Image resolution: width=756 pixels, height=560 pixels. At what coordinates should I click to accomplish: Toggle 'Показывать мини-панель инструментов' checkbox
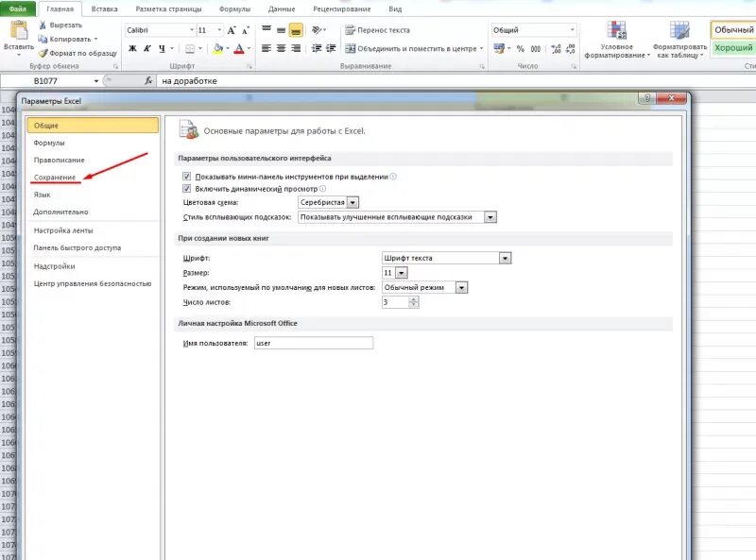tap(186, 177)
